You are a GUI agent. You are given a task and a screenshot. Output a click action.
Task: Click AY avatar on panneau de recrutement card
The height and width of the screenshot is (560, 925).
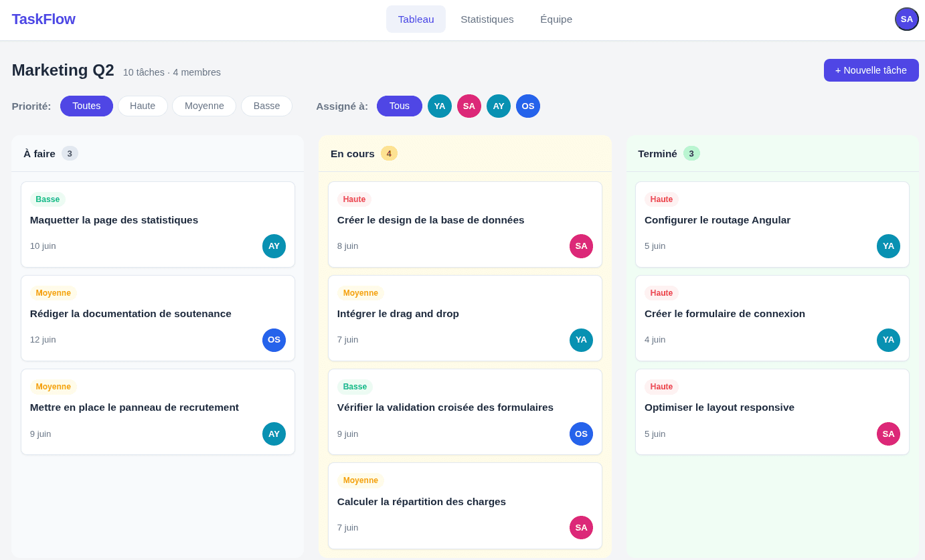274,434
